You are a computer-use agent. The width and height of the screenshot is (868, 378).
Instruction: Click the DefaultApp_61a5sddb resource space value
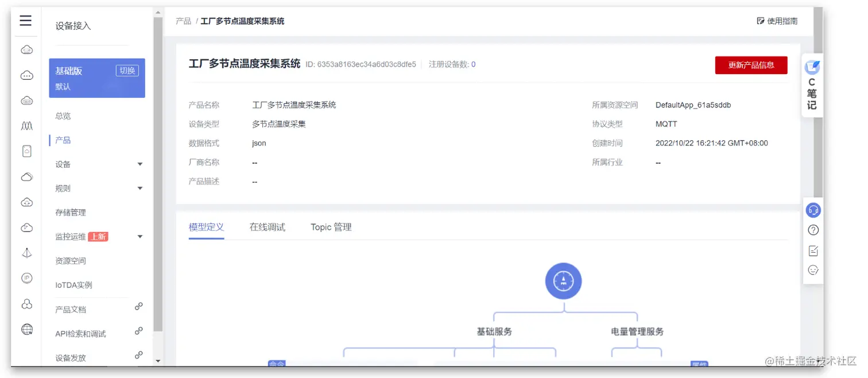point(693,105)
